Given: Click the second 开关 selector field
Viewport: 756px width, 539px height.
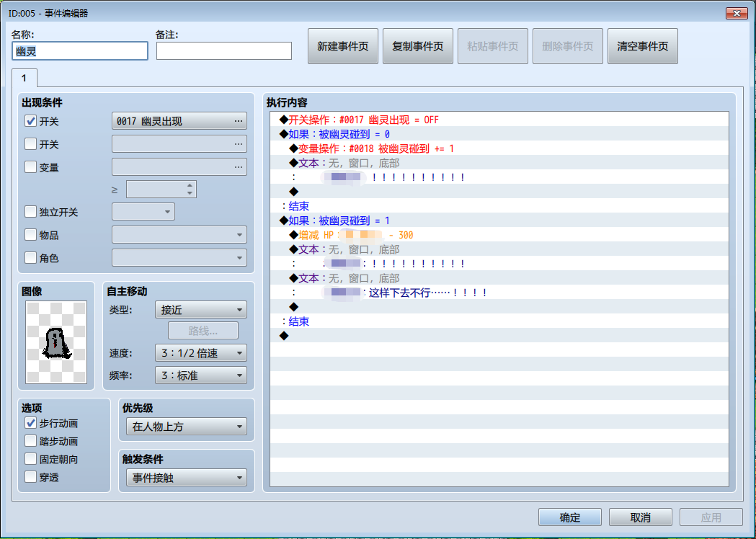Looking at the screenshot, I should pyautogui.click(x=179, y=143).
